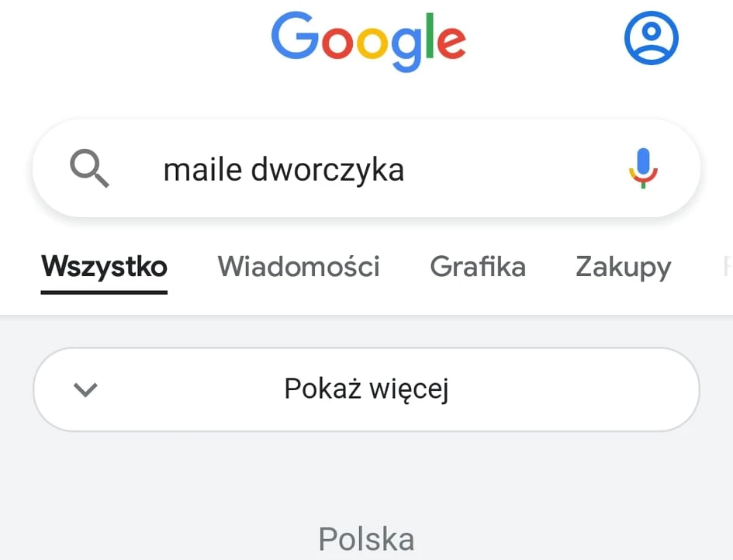The height and width of the screenshot is (560, 733).
Task: Click the blue letter G of the logo
Action: (295, 36)
